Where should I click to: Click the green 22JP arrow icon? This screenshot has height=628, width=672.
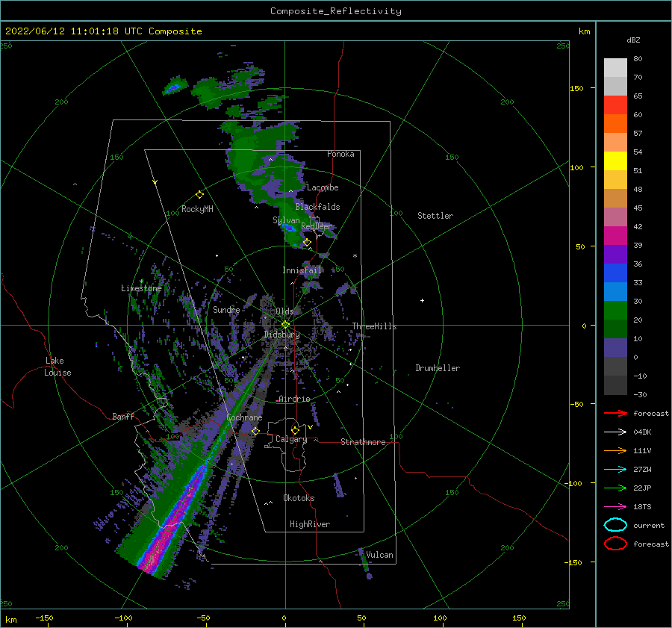click(615, 488)
